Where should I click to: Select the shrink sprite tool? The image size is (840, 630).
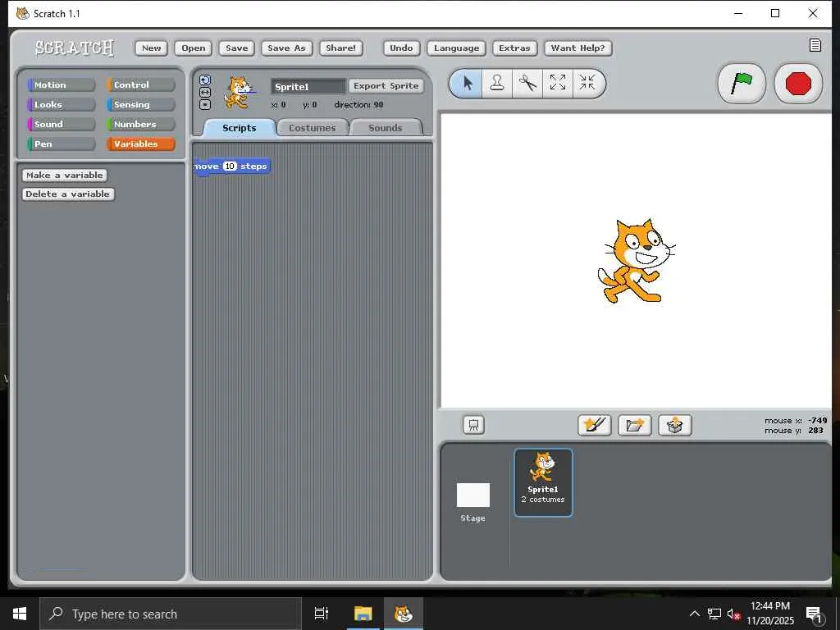(x=587, y=84)
